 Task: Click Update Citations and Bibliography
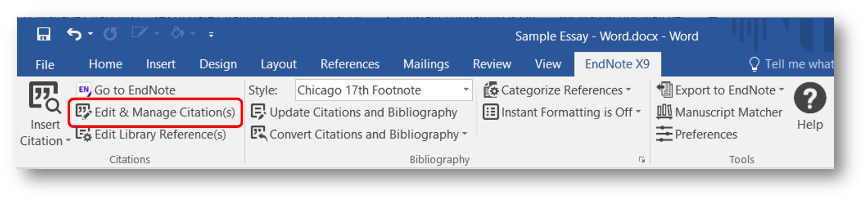(x=354, y=112)
